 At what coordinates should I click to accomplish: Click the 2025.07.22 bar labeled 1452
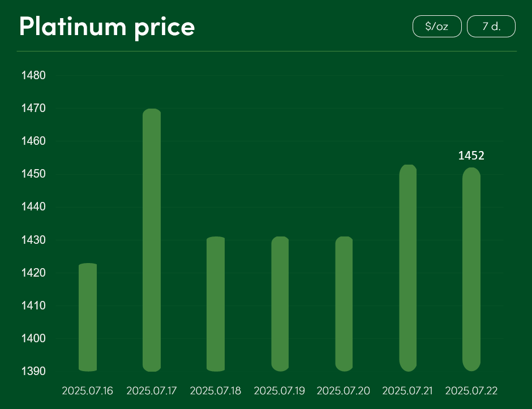coord(471,269)
